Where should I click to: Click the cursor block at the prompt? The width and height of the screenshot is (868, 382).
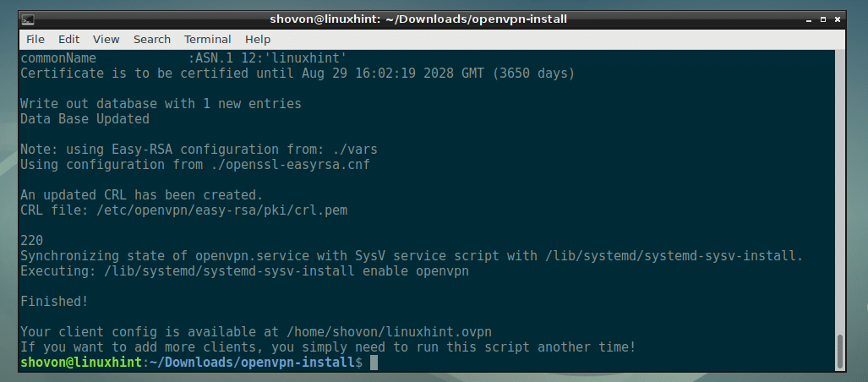click(374, 363)
